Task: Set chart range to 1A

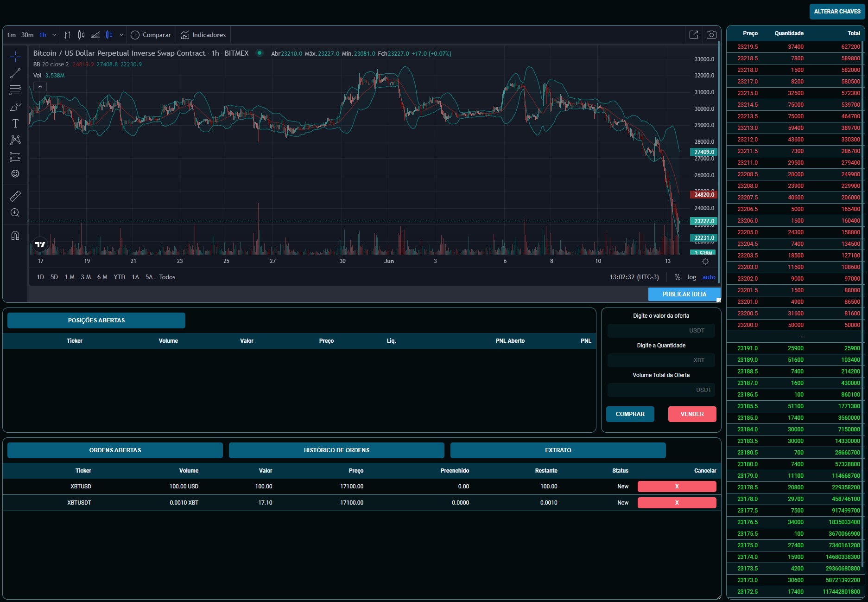Action: pos(135,277)
